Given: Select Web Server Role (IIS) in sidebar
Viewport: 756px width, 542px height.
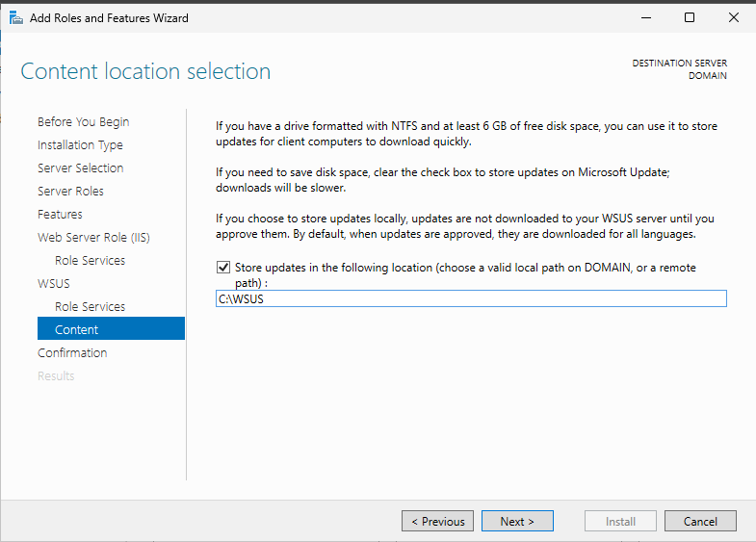Looking at the screenshot, I should coord(93,238).
